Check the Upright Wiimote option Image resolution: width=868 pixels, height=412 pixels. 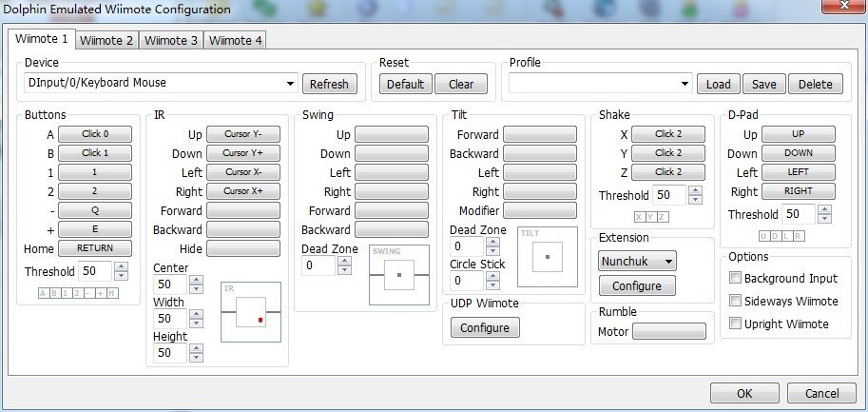(736, 324)
